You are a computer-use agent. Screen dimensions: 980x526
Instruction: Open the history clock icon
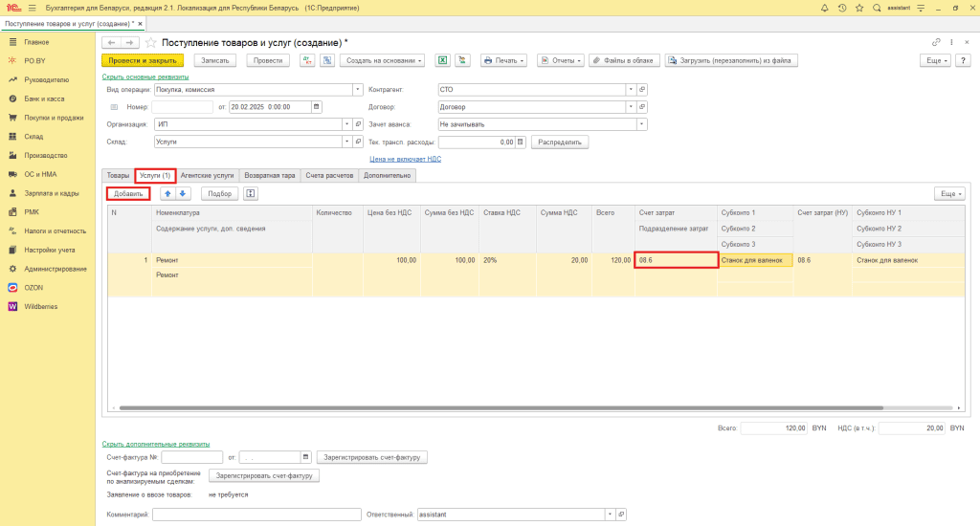click(842, 8)
